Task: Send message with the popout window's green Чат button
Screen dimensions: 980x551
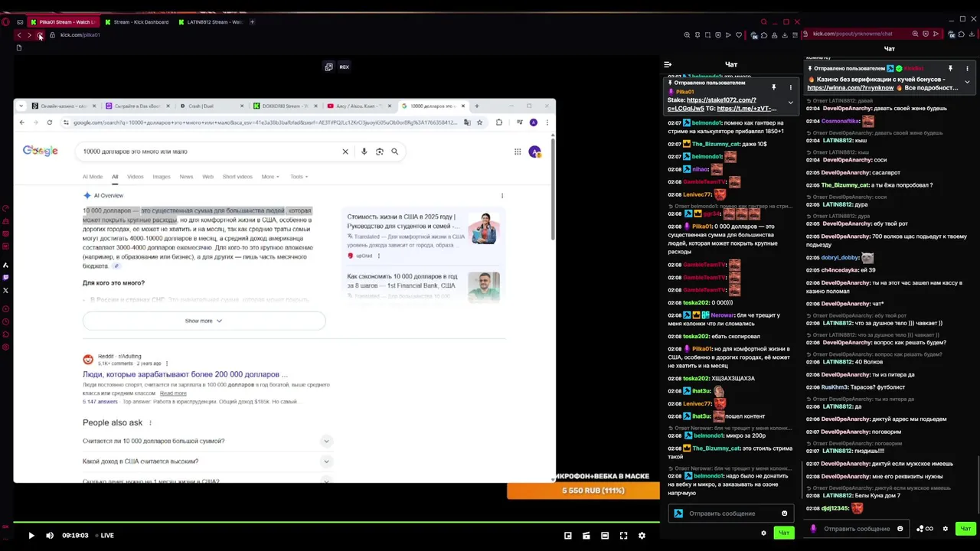Action: pyautogui.click(x=965, y=529)
